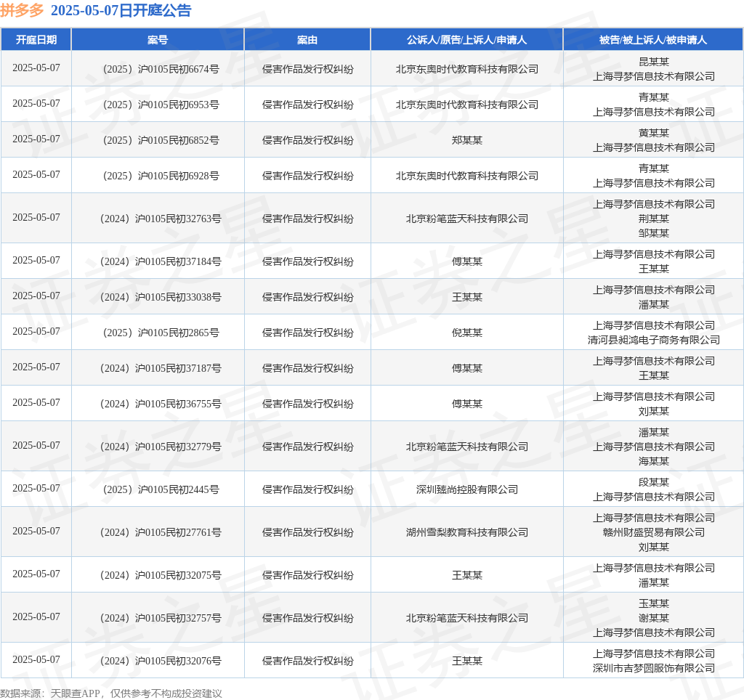Click defendant 海某某
Screen dimensions: 744x700
click(653, 461)
